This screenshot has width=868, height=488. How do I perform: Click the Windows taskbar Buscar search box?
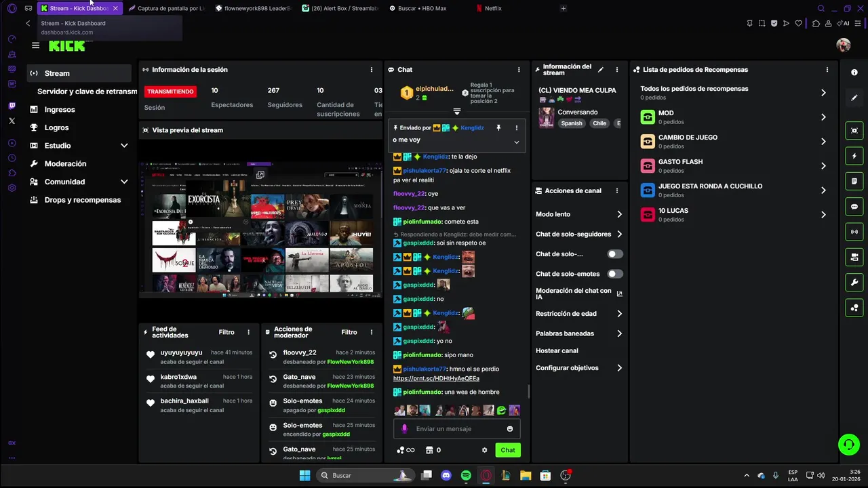(x=365, y=476)
